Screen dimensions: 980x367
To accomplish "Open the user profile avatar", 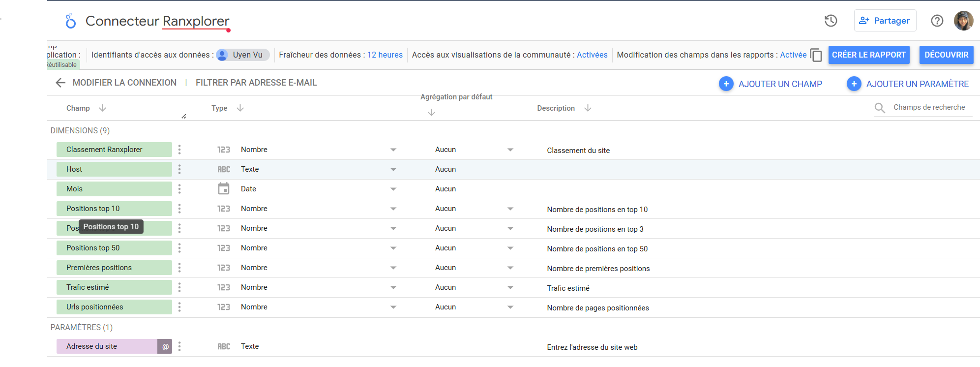I will point(964,21).
